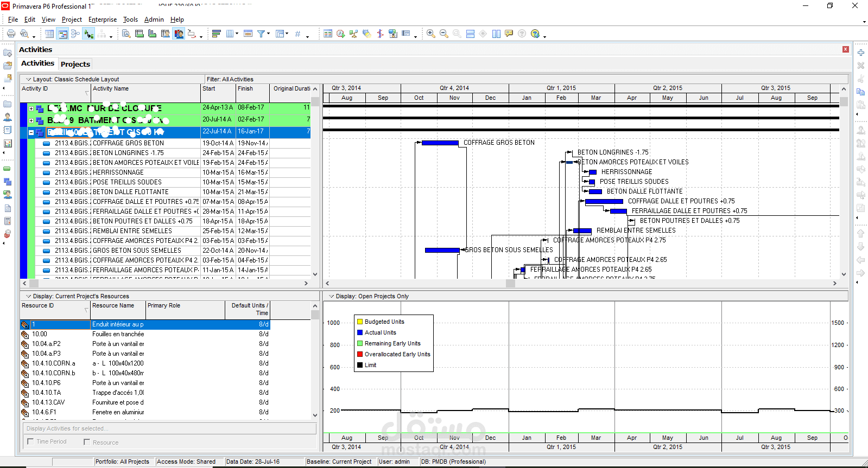Screen dimensions: 868x468
Task: Switch to Activity Network view icon
Action: (75, 34)
